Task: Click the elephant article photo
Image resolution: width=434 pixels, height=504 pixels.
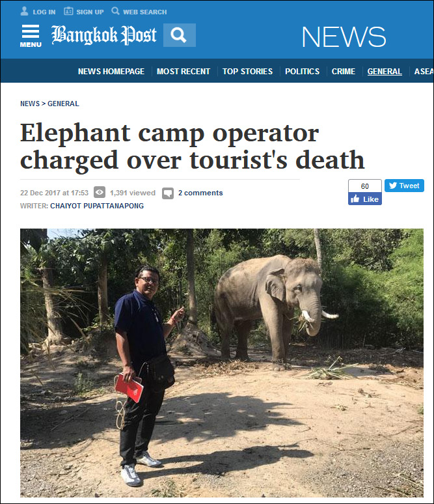Action: [222, 363]
